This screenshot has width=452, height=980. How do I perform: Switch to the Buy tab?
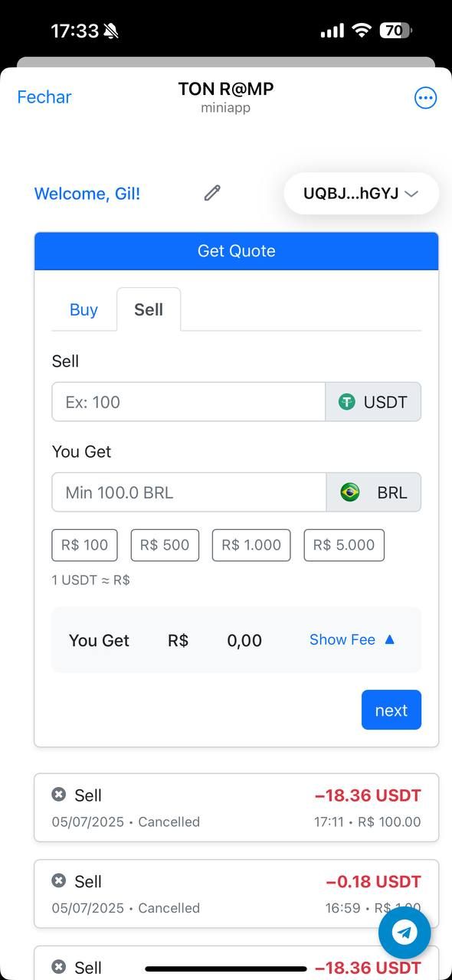pos(84,309)
